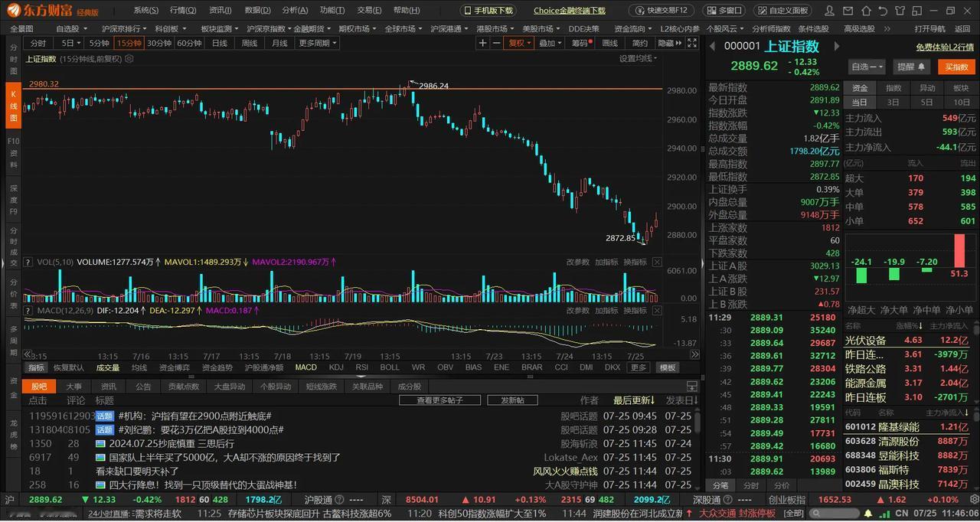The height and width of the screenshot is (522, 980).
Task: Click 改参数 in the VOL panel
Action: [x=578, y=262]
